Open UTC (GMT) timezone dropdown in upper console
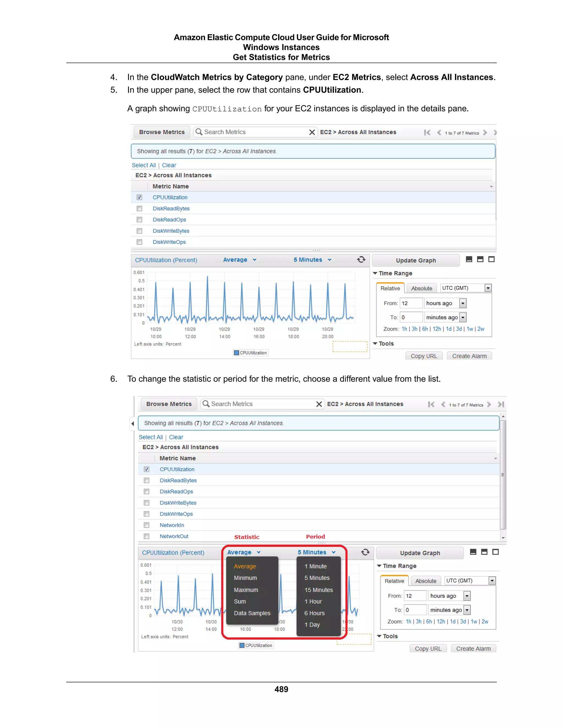 488,288
